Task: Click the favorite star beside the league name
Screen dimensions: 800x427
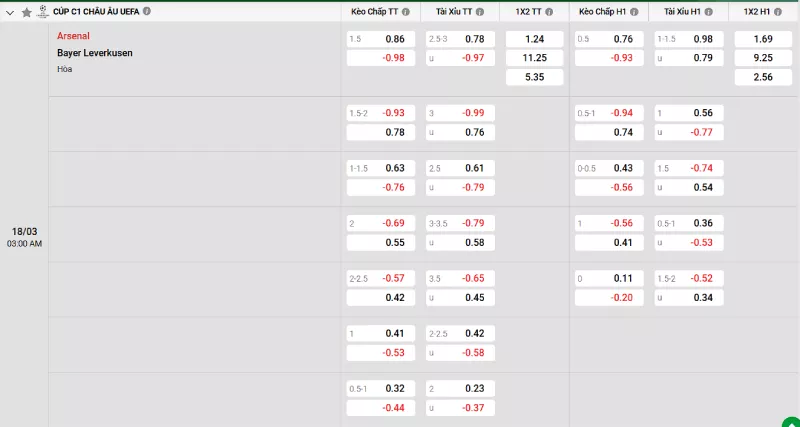Action: [27, 12]
